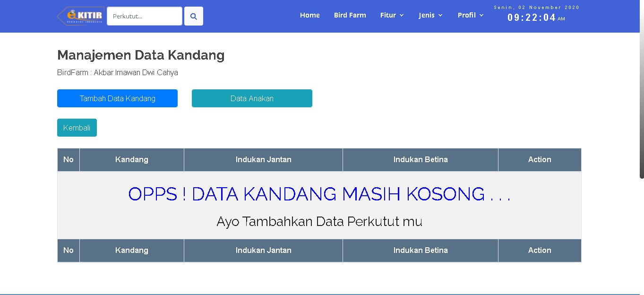Select the top Action column header

539,160
